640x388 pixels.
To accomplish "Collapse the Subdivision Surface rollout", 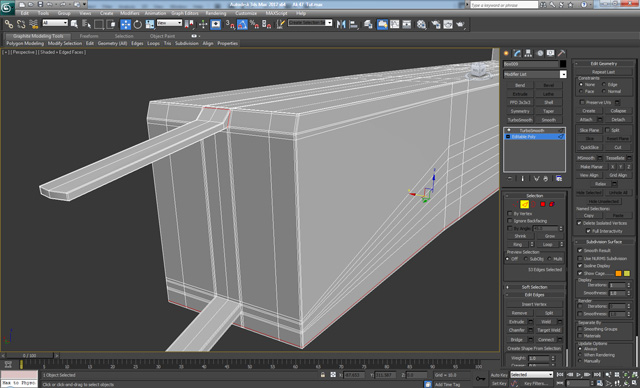I will (x=604, y=242).
